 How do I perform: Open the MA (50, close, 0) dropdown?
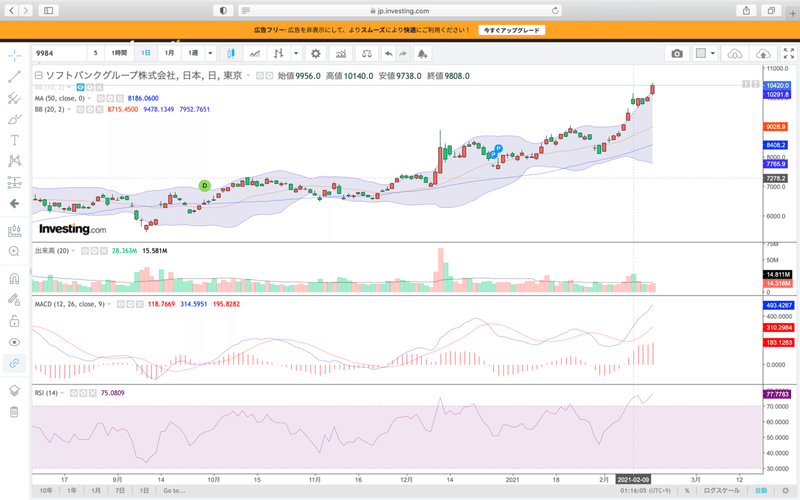pos(90,98)
